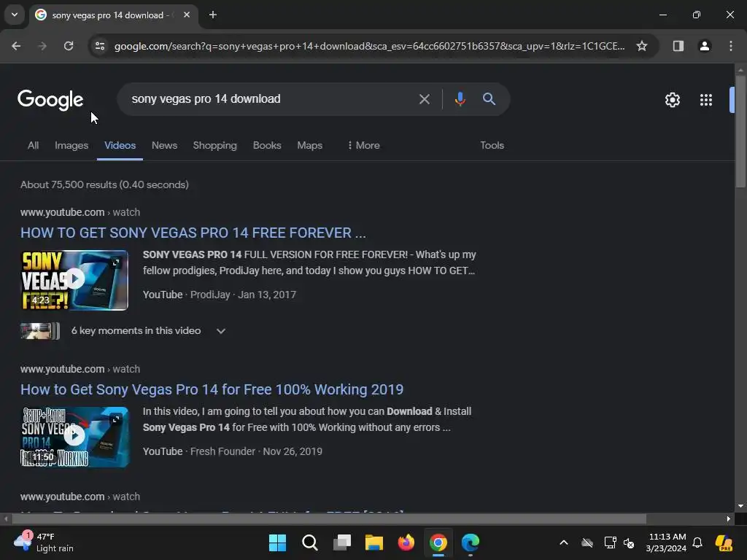Click the date text Jan 13, 2017
This screenshot has height=560, width=747.
[x=267, y=295]
